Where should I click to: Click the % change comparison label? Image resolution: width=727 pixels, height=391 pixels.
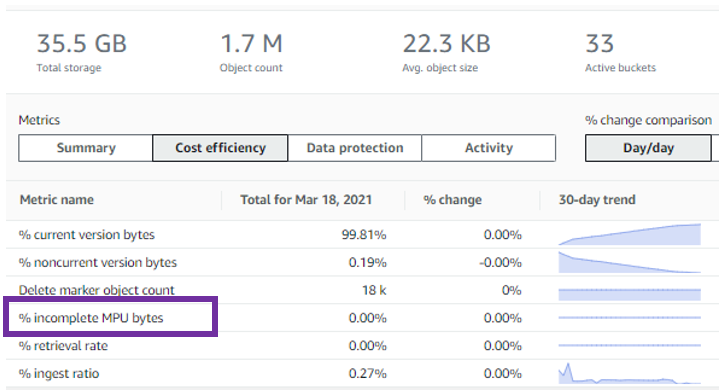coord(648,121)
